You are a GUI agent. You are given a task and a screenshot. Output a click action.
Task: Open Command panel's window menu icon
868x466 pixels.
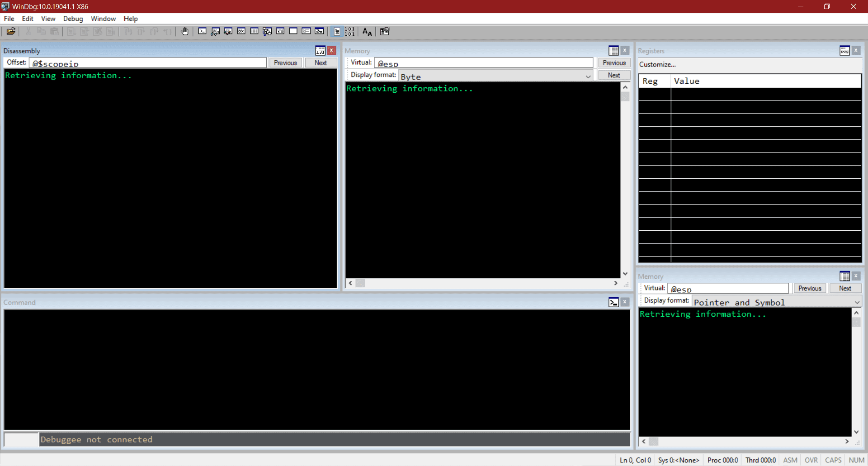pyautogui.click(x=613, y=302)
